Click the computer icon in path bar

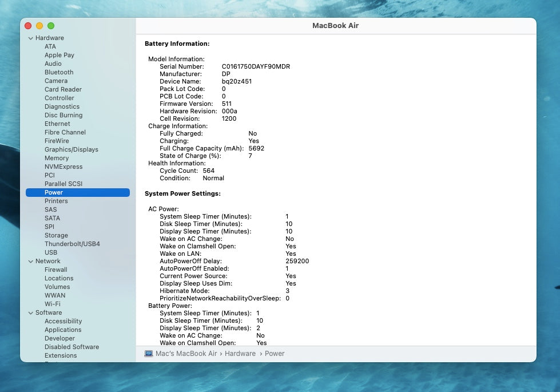click(149, 354)
